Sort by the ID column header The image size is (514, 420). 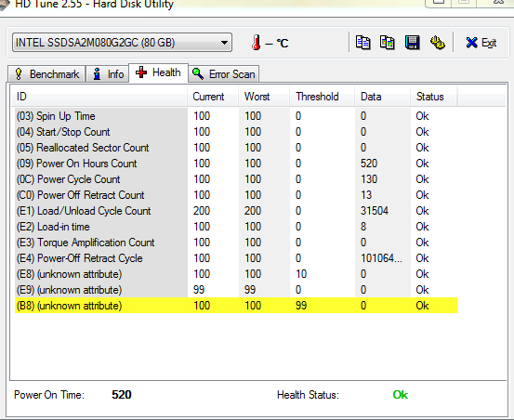[99, 97]
